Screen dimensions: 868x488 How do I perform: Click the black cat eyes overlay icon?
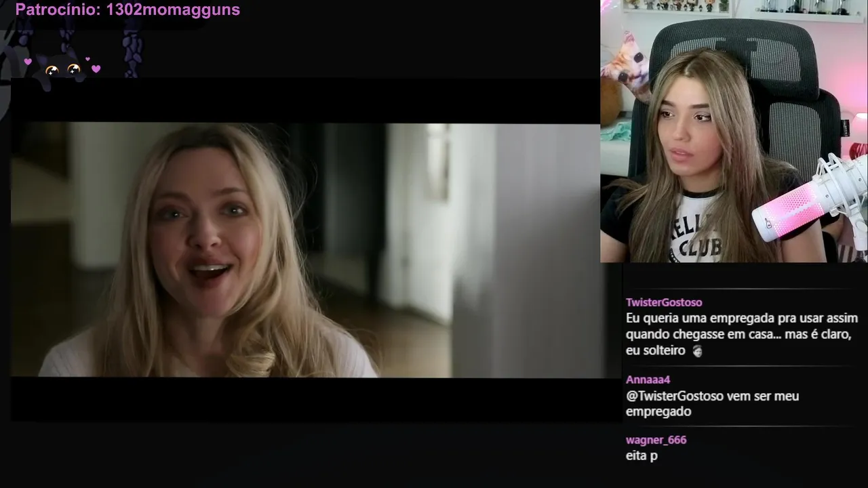pos(63,69)
